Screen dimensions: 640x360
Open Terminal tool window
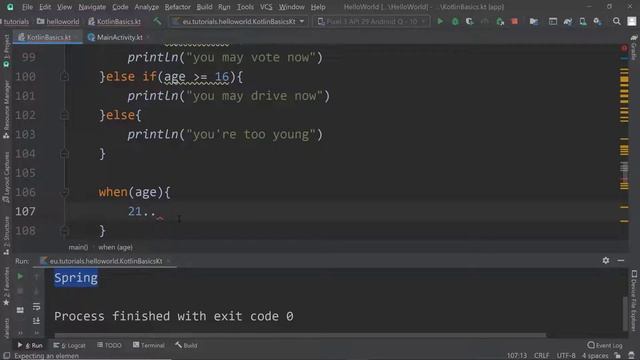tap(149, 345)
